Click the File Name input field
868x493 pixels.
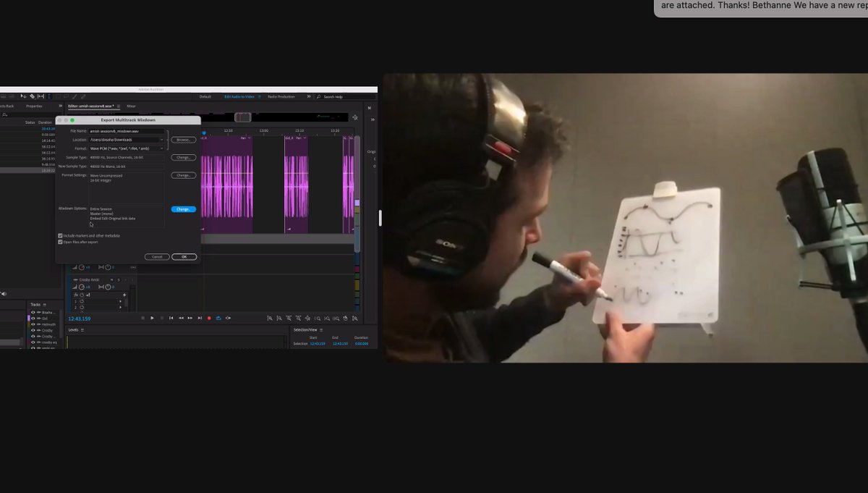click(x=127, y=131)
